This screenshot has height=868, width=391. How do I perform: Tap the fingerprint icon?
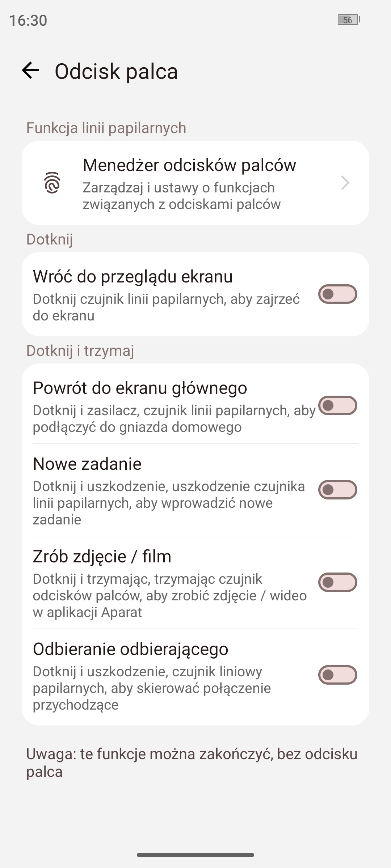(x=52, y=183)
